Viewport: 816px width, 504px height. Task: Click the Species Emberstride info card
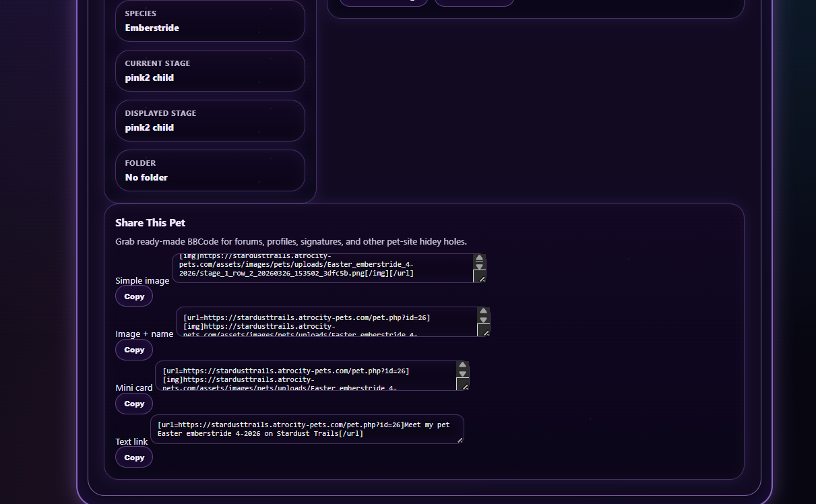pyautogui.click(x=210, y=21)
